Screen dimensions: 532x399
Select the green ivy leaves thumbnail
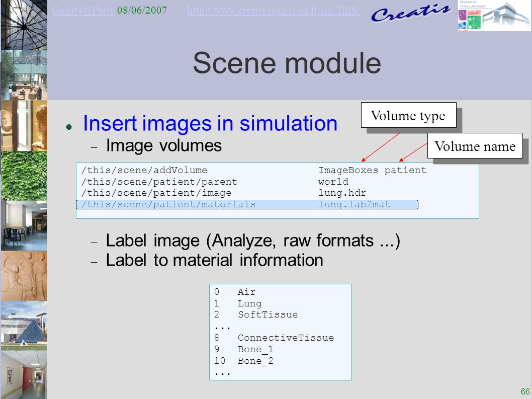(x=24, y=176)
